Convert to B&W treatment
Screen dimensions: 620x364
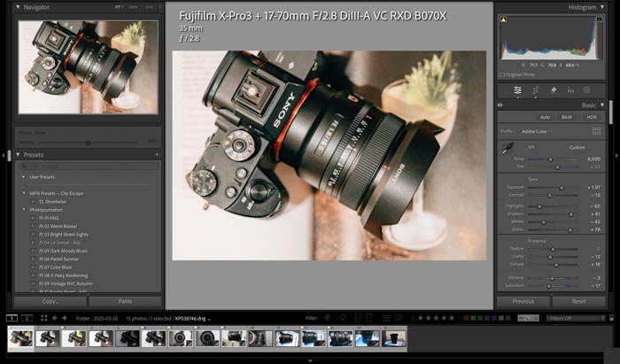coord(567,118)
